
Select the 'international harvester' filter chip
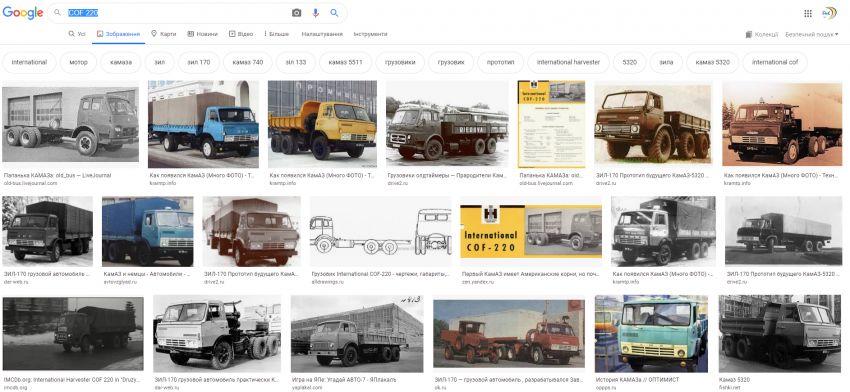coord(568,62)
